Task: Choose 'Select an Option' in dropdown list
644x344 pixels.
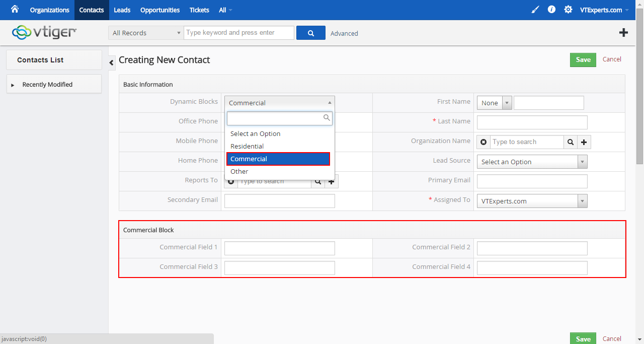Action: click(x=279, y=133)
